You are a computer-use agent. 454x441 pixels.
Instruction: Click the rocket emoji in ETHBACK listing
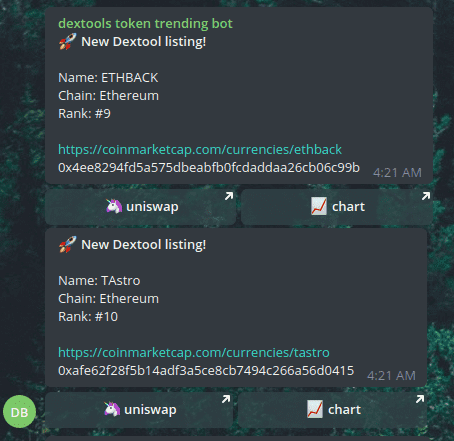[x=68, y=42]
